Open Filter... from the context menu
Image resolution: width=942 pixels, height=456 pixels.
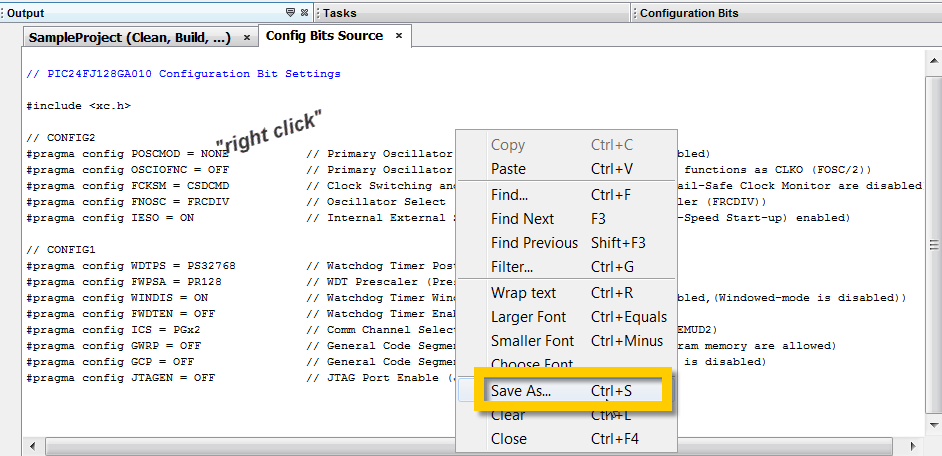click(x=512, y=267)
